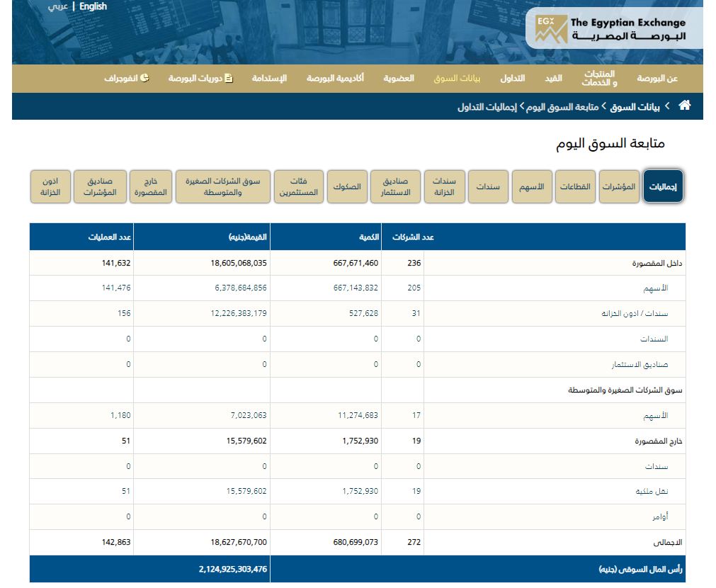Select the إجماليات tab

(x=663, y=186)
